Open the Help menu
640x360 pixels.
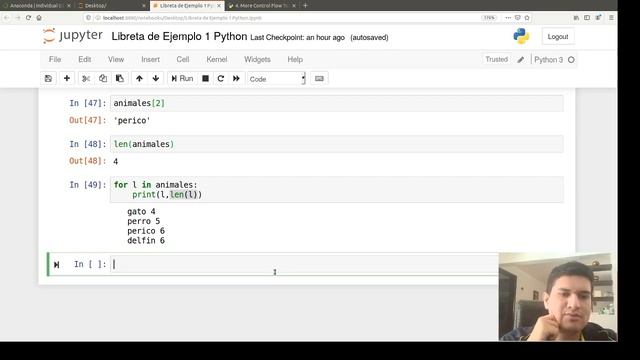[295, 60]
